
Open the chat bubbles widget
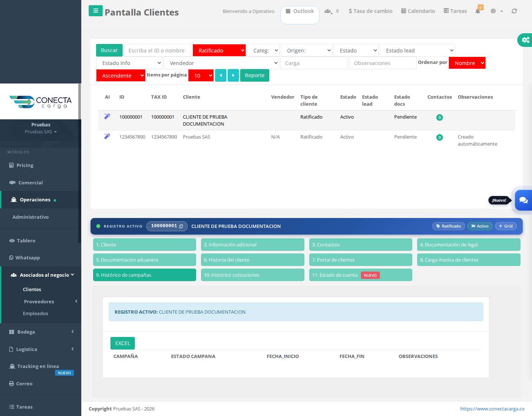pos(524,200)
